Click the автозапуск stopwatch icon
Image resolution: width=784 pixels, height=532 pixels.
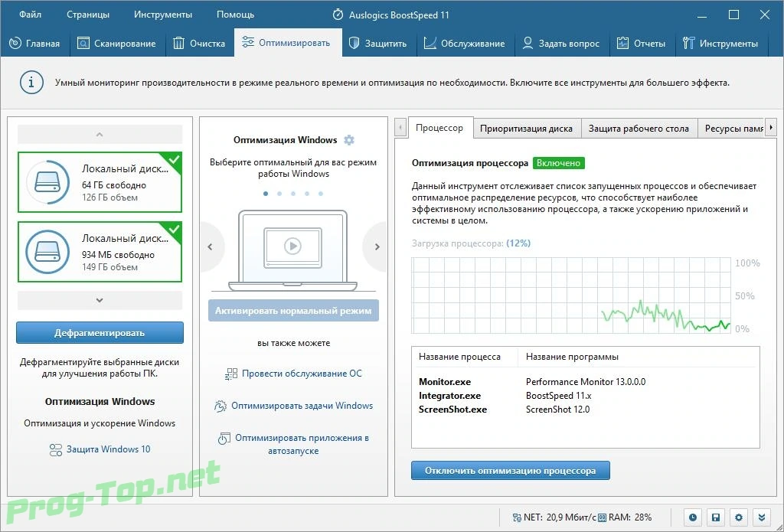point(224,439)
